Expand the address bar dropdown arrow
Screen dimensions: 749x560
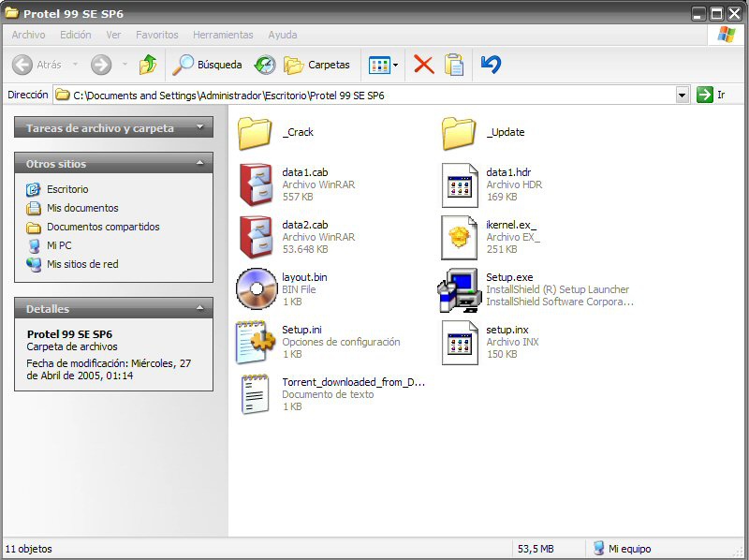pos(683,96)
